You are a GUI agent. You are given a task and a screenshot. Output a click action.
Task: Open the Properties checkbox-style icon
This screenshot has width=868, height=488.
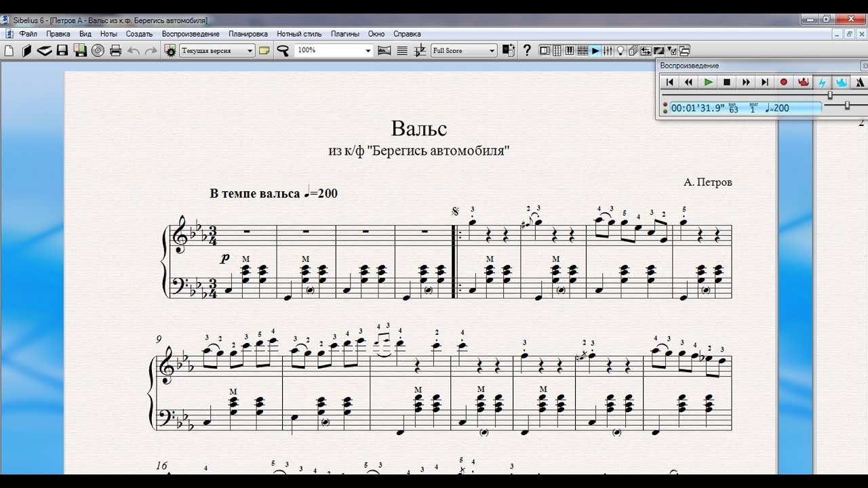pyautogui.click(x=671, y=50)
